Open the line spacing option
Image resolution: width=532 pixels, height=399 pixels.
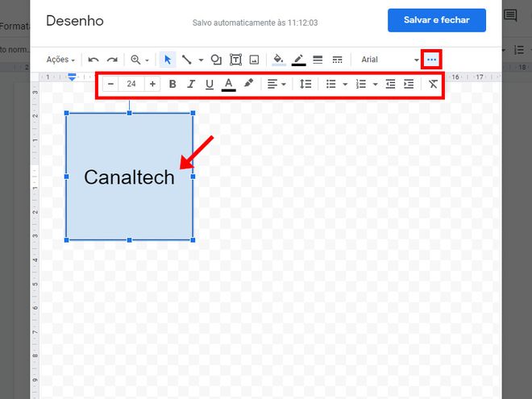tap(305, 84)
